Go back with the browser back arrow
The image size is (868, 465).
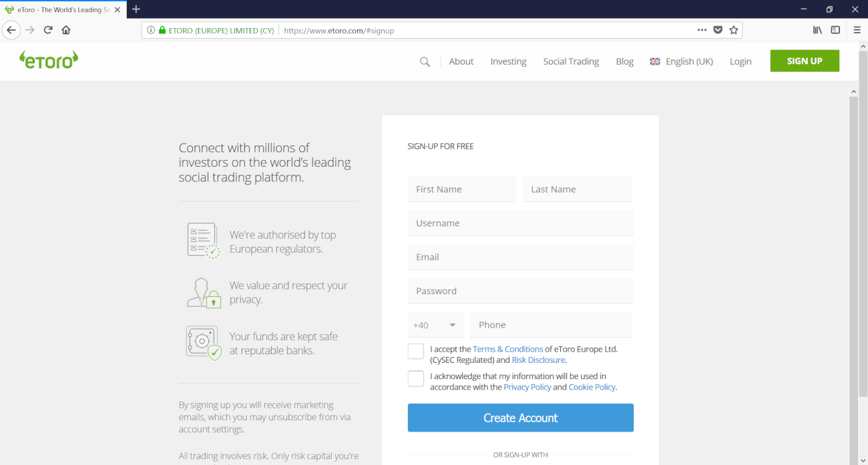tap(11, 30)
